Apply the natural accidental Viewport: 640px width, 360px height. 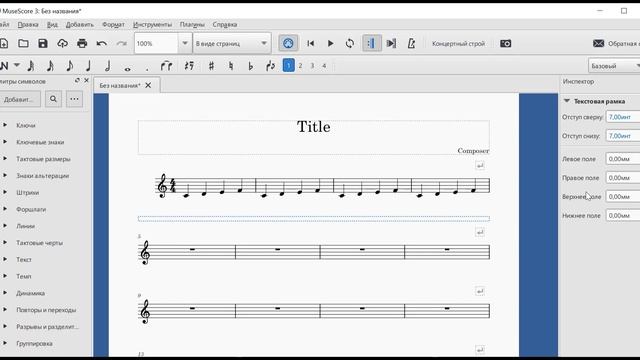231,66
